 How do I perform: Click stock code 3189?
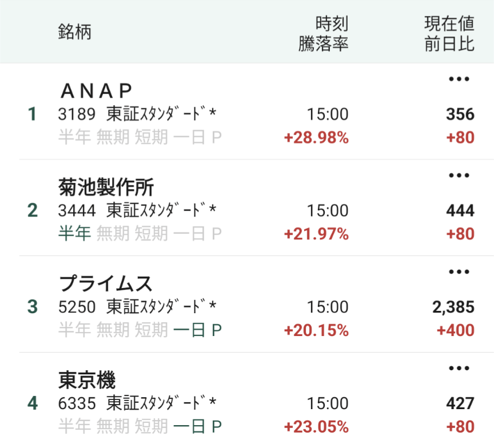click(x=77, y=114)
